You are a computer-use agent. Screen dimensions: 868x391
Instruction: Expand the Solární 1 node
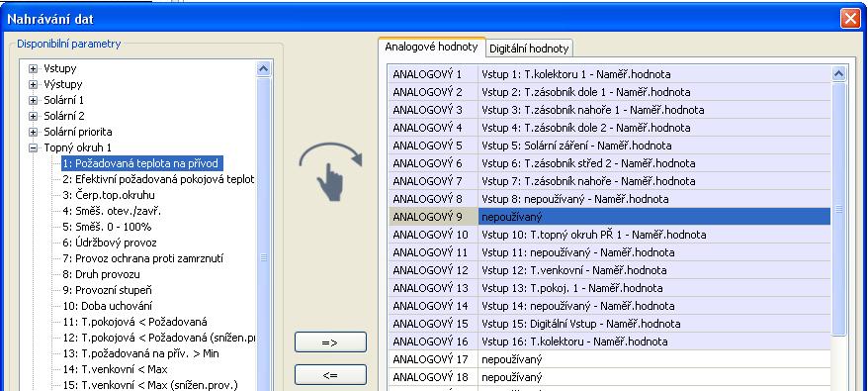pyautogui.click(x=34, y=100)
